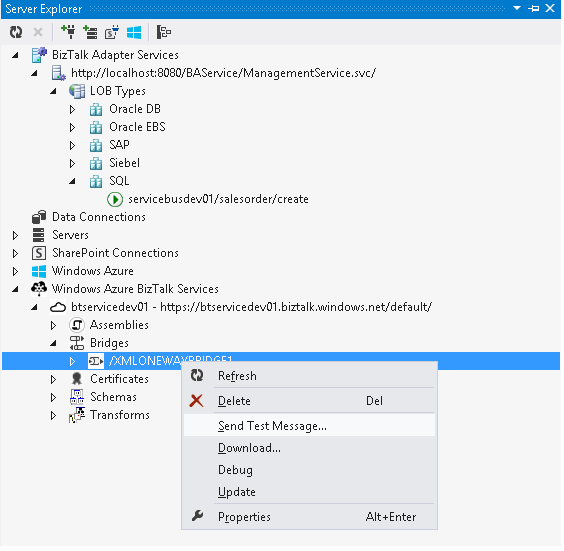Expand the Transforms node
This screenshot has width=564, height=551.
[x=53, y=416]
